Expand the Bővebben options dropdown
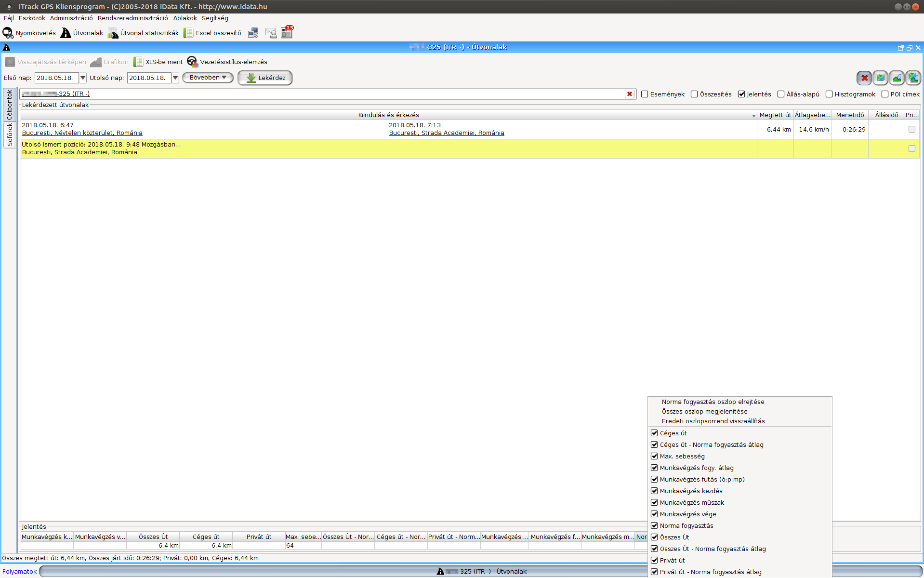The width and height of the screenshot is (924, 578). coord(208,78)
